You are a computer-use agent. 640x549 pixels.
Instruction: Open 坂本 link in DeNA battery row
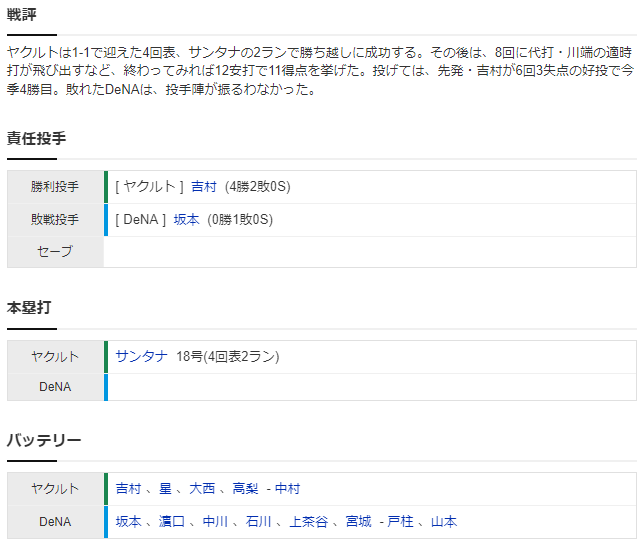pos(128,522)
